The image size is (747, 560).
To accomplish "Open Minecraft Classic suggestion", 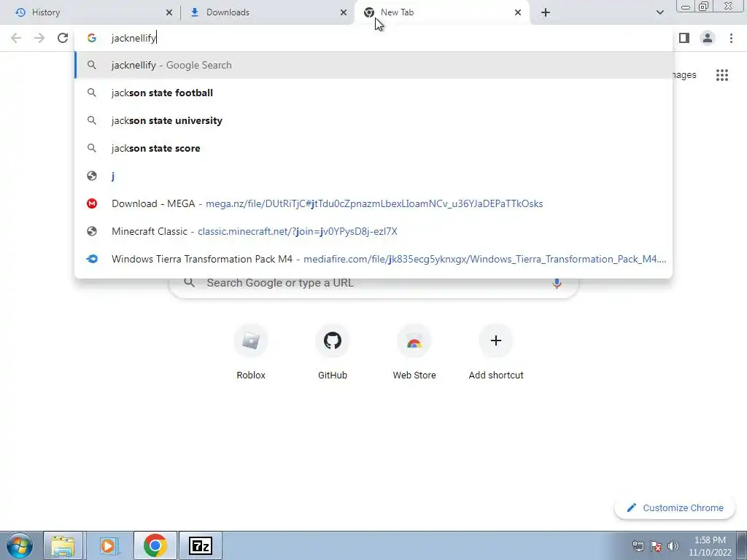I will pos(373,231).
